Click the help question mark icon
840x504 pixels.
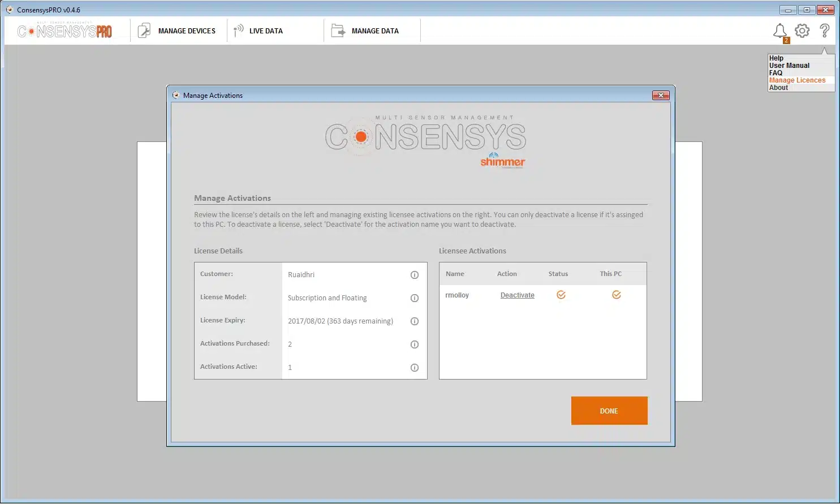click(825, 31)
